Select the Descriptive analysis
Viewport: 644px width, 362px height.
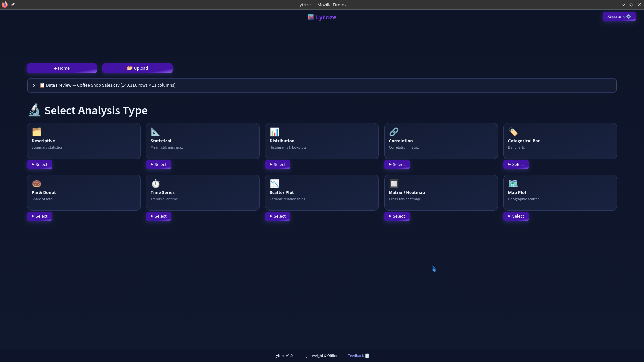tap(40, 164)
